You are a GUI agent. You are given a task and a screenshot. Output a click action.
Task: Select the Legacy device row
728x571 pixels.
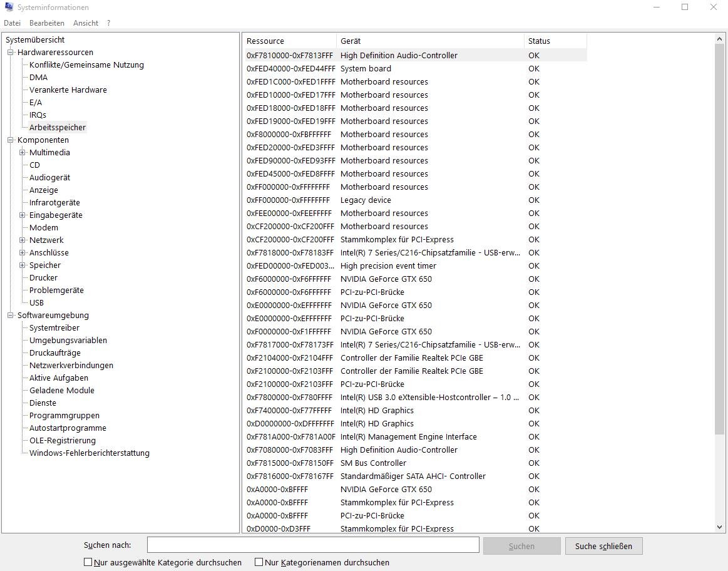(x=415, y=200)
